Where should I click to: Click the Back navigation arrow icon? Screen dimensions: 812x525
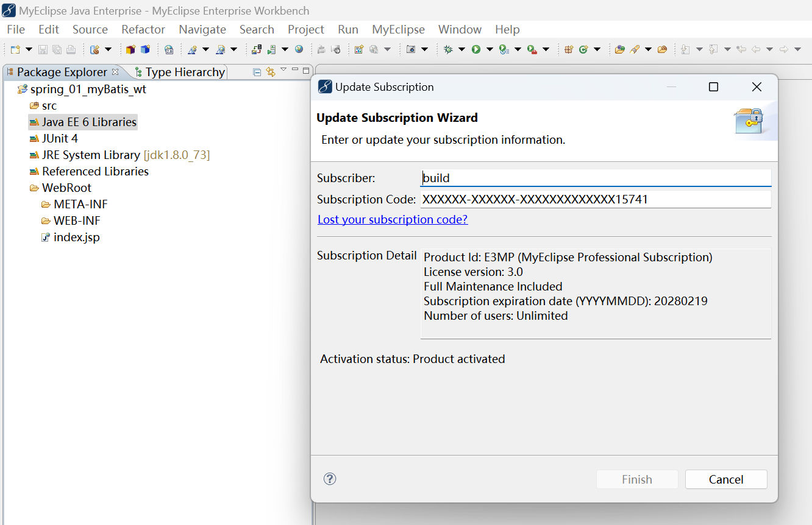tap(756, 49)
